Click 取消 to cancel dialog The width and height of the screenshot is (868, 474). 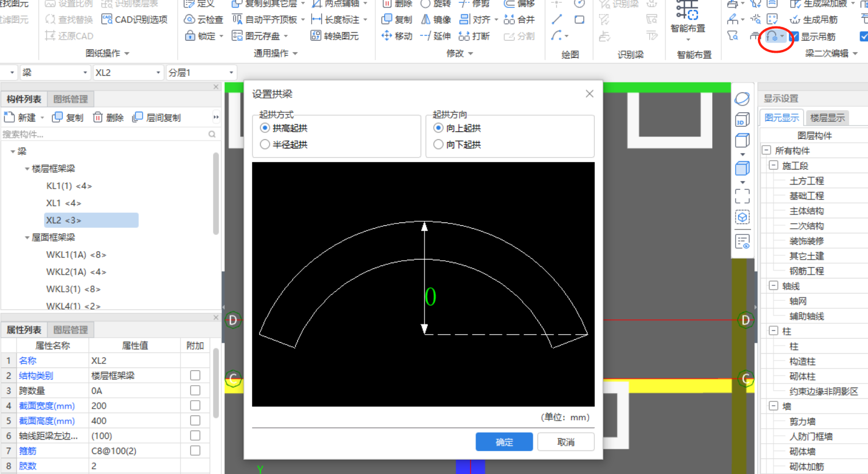point(565,442)
